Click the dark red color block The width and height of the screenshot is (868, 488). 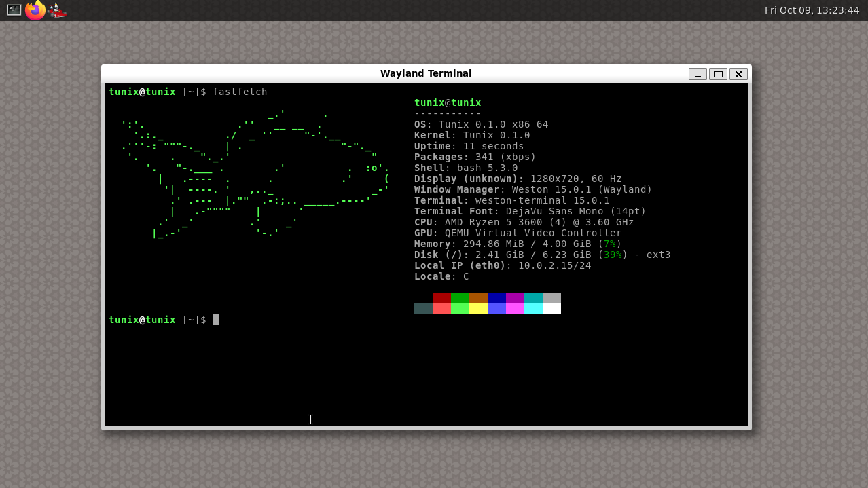coord(441,298)
